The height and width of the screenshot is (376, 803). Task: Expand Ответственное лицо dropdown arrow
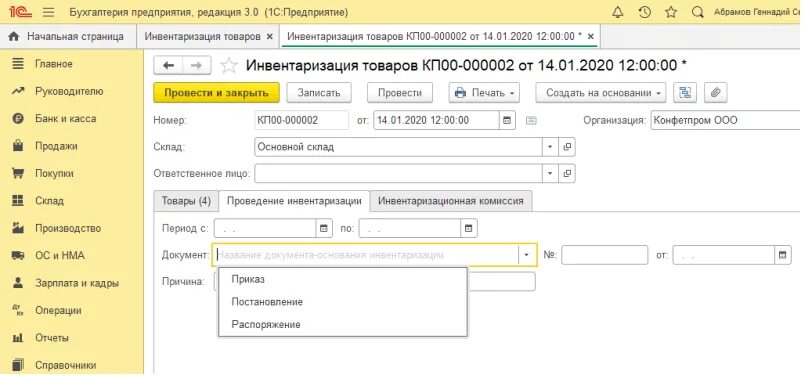point(551,174)
